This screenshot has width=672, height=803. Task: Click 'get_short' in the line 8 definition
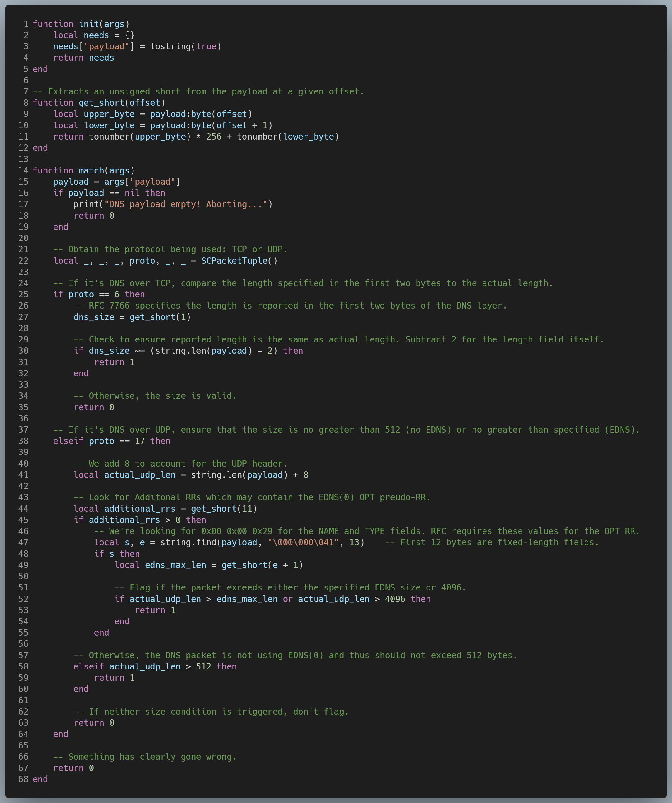pyautogui.click(x=101, y=103)
